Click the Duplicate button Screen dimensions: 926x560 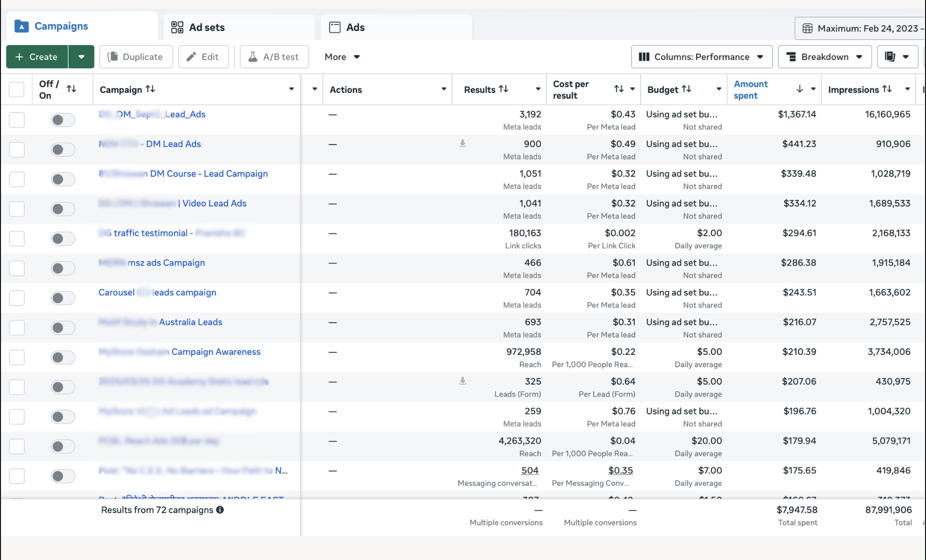point(136,57)
